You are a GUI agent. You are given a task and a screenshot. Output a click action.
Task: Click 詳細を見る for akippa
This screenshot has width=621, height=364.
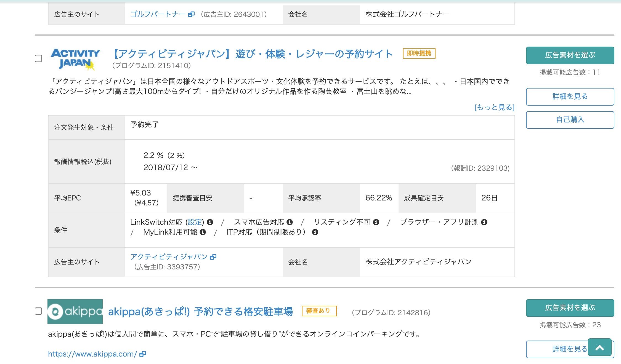tap(570, 349)
